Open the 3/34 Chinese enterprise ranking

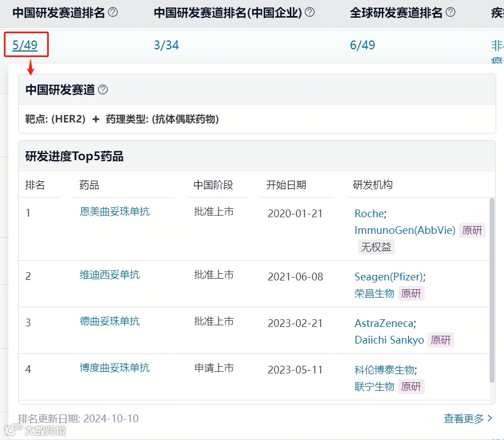pos(166,45)
